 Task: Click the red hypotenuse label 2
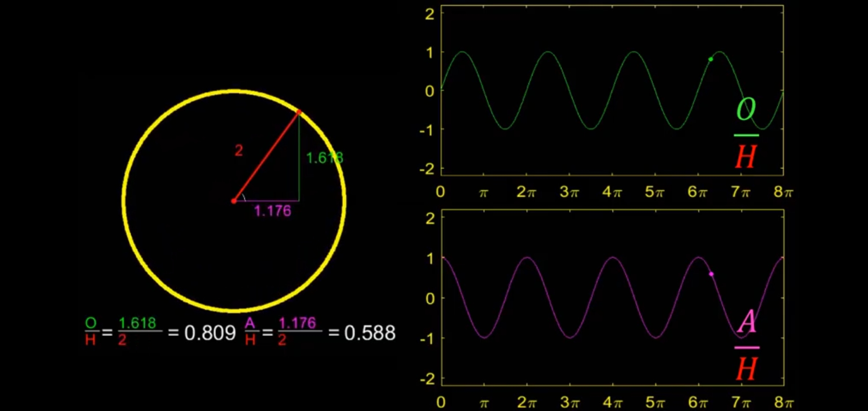point(239,151)
